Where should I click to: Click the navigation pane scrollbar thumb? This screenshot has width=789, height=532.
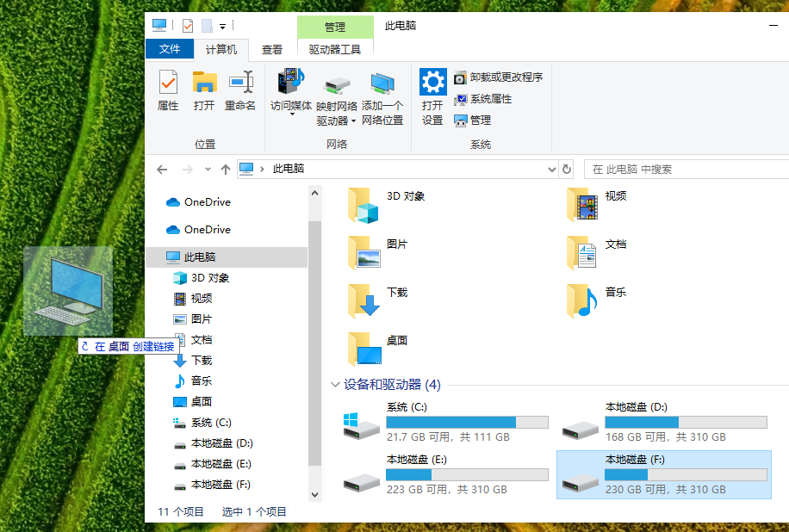pos(315,343)
